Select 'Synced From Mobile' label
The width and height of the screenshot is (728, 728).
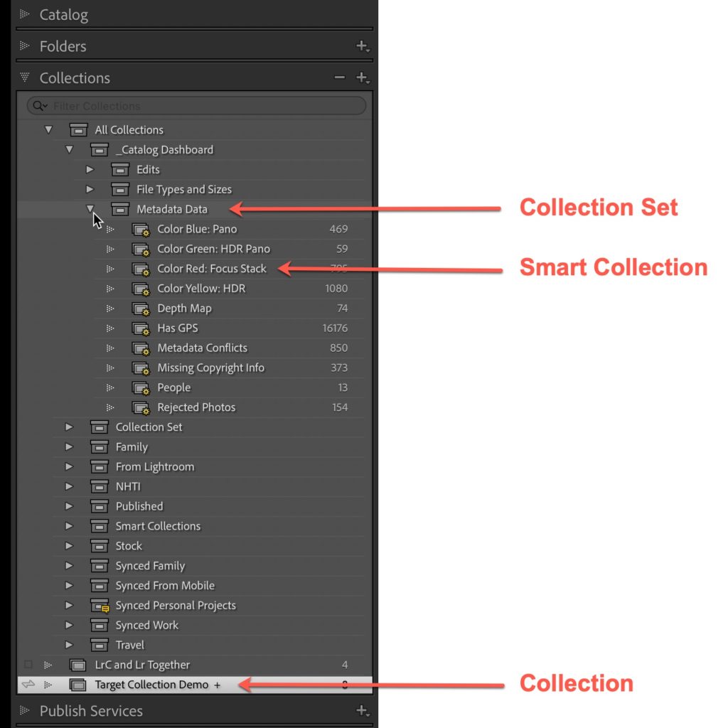pyautogui.click(x=165, y=586)
